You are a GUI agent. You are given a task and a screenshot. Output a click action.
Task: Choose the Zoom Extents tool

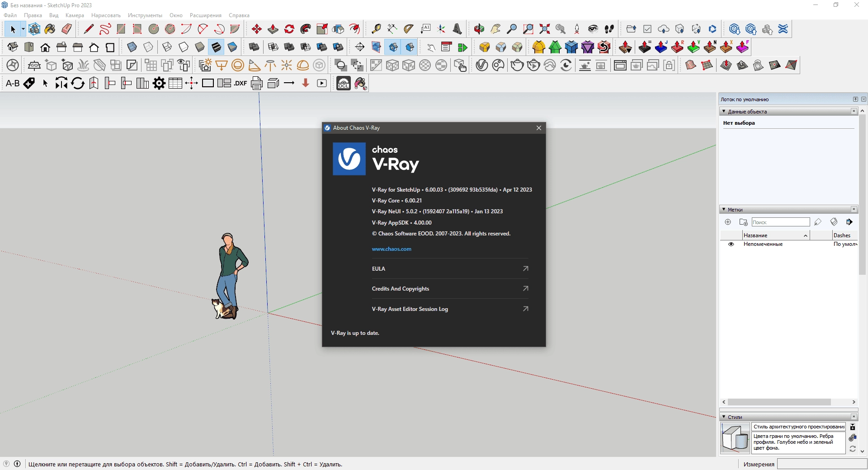[544, 29]
